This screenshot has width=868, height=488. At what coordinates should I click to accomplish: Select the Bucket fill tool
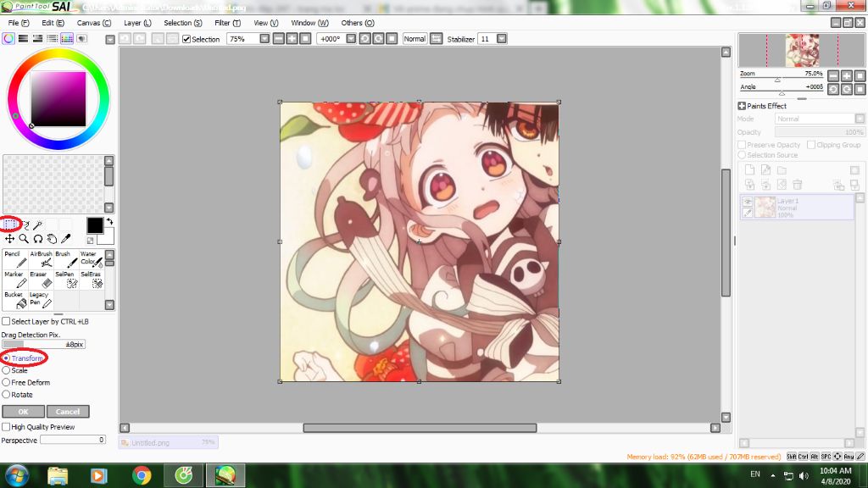(x=15, y=300)
